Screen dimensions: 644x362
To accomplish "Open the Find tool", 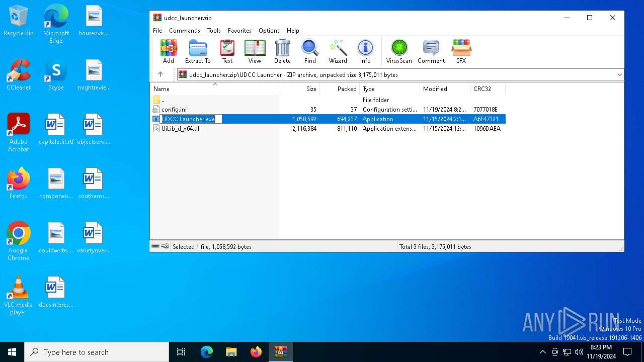I will tap(310, 52).
